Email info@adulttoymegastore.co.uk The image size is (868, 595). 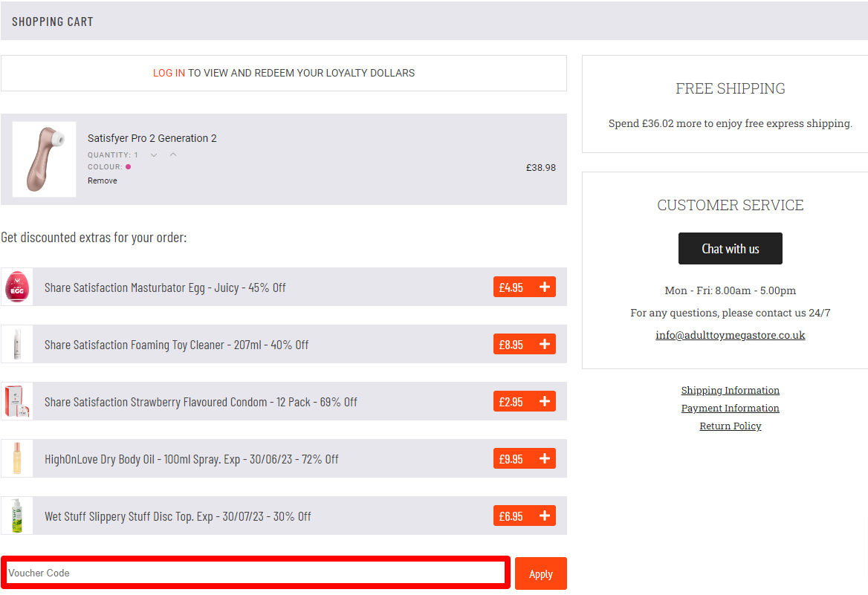pyautogui.click(x=730, y=335)
